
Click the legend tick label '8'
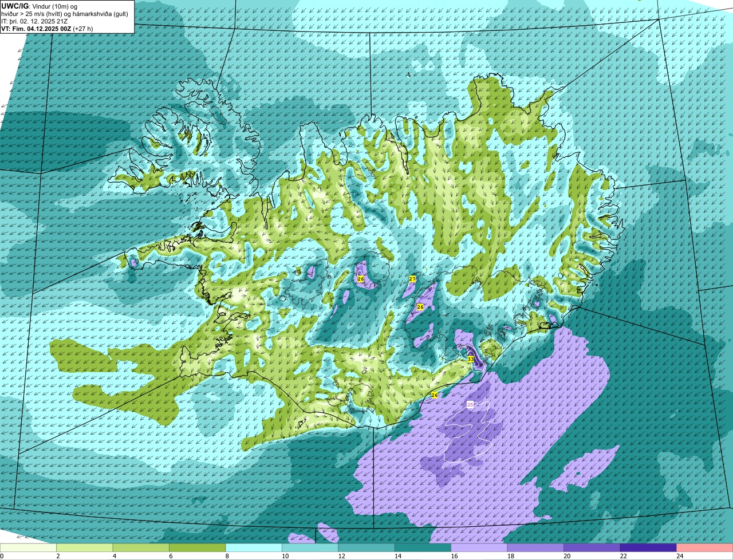click(227, 556)
